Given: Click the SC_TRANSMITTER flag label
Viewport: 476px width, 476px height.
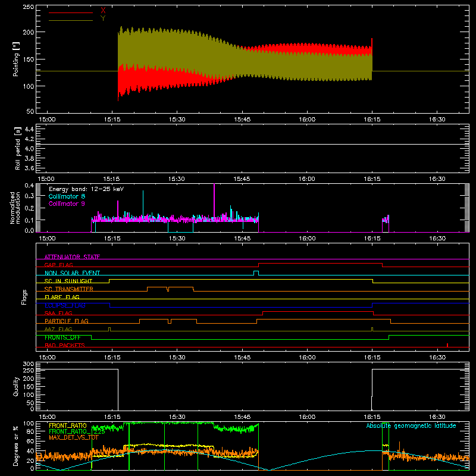Looking at the screenshot, I should coord(68,289).
